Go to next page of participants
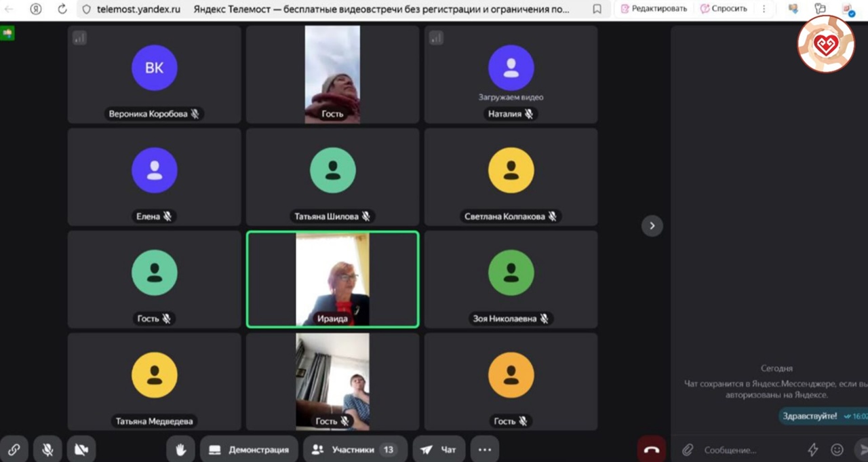 pos(652,225)
